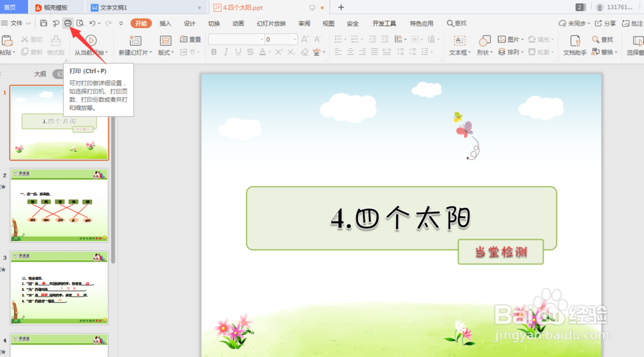644x357 pixels.
Task: Open the Shapes (形状) gallery
Action: coord(485,45)
